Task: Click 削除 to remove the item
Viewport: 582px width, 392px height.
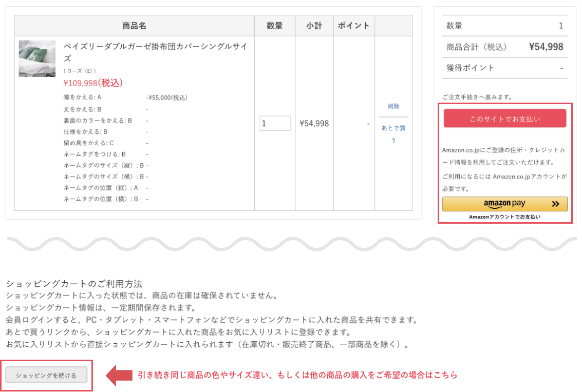Action: [393, 106]
